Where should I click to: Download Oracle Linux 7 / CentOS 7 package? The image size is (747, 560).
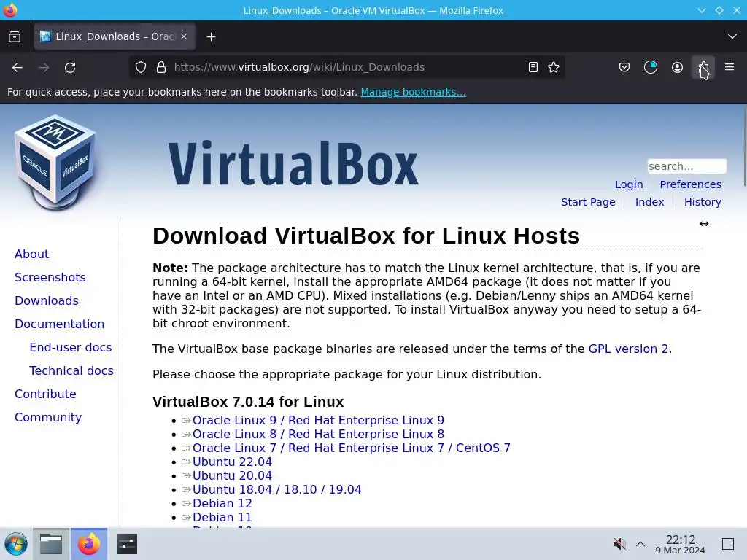351,448
